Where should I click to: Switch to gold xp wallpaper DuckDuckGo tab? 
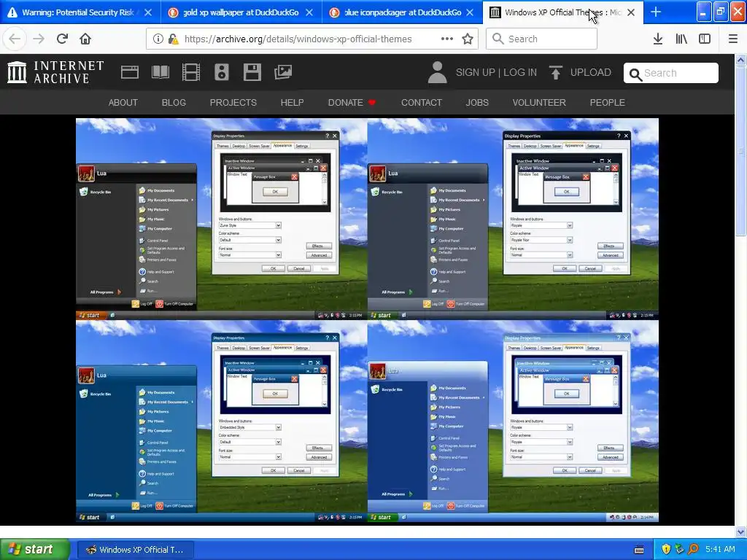coord(241,12)
